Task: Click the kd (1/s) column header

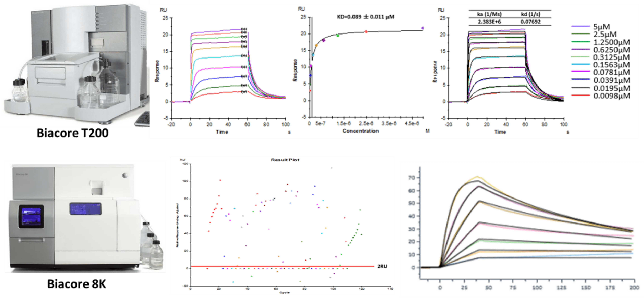Action: click(530, 14)
